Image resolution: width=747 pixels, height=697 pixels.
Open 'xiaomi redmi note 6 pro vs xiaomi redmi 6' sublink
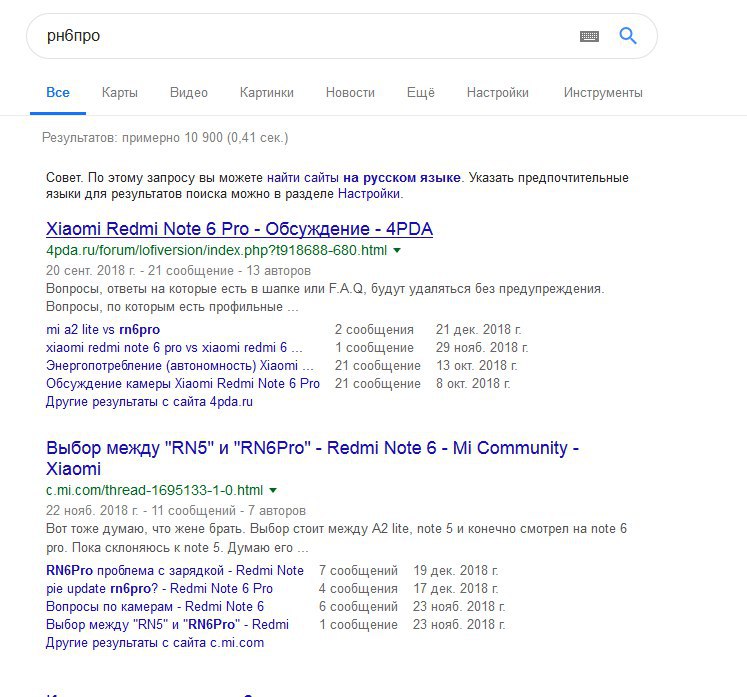pyautogui.click(x=174, y=348)
